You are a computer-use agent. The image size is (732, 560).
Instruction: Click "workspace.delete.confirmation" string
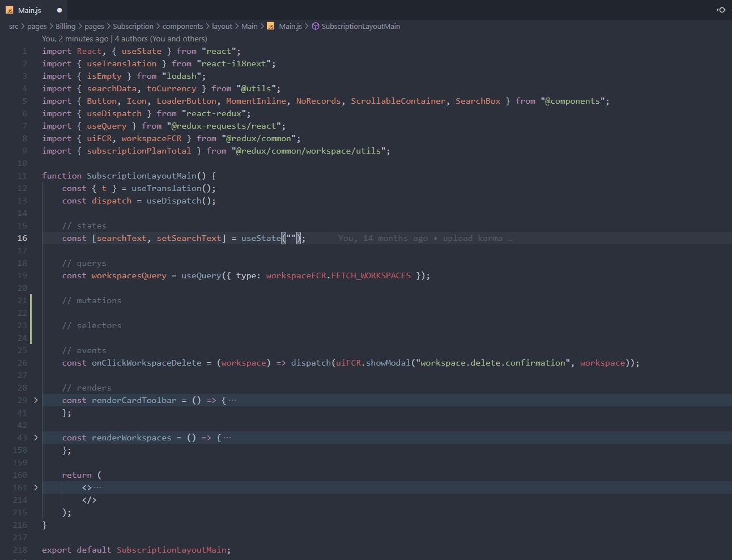(x=493, y=363)
